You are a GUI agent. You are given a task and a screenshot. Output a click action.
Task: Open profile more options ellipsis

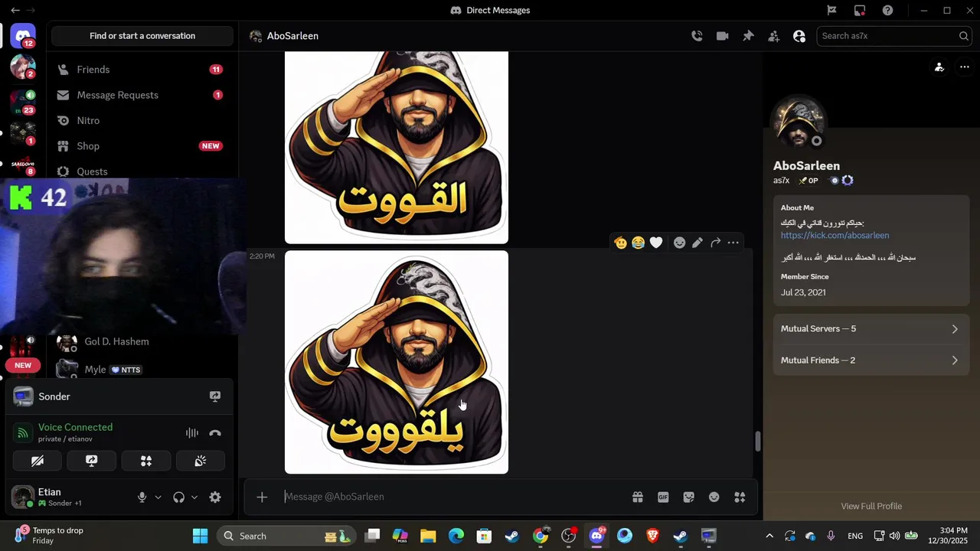tap(965, 67)
